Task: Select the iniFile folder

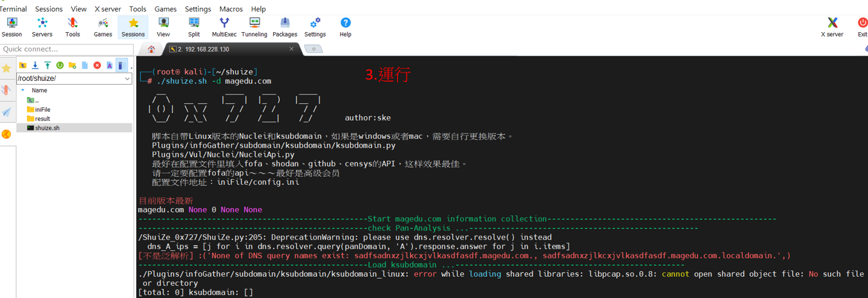Action: [x=39, y=109]
